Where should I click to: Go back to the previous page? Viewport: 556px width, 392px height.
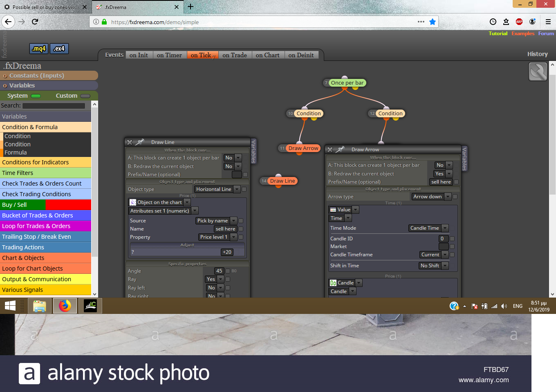8,22
